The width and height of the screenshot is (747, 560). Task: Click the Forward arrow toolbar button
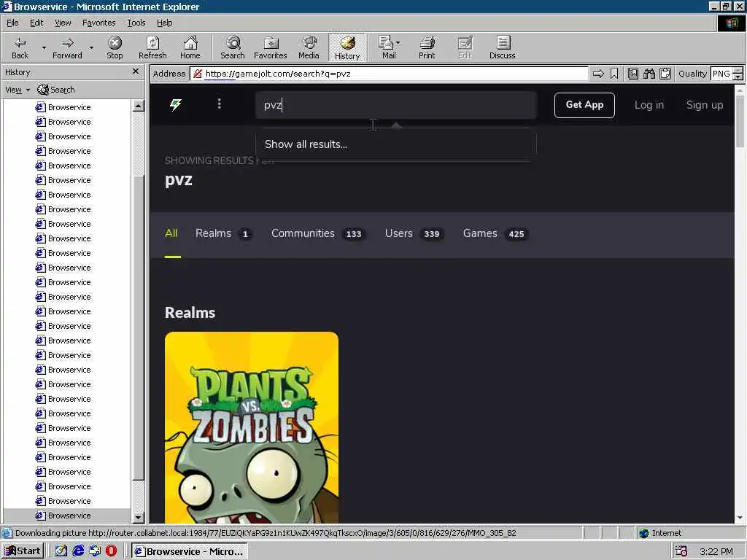click(x=67, y=47)
